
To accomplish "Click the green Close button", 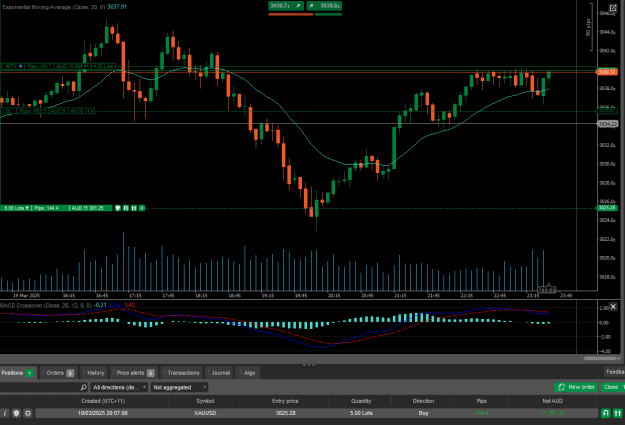I will click(x=611, y=387).
